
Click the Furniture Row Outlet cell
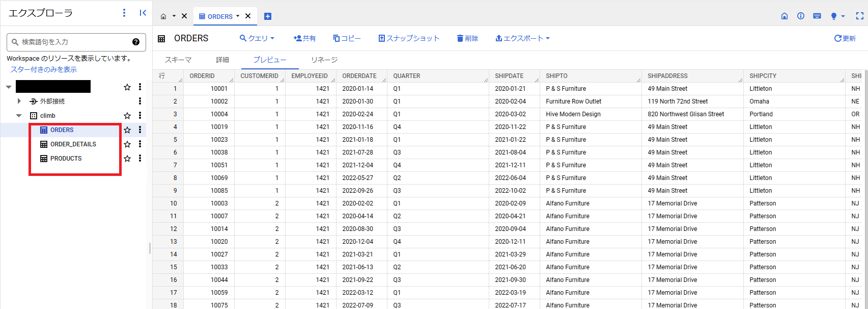591,101
